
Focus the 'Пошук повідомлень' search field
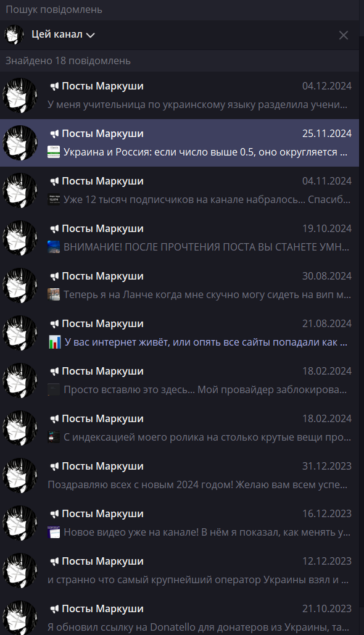tap(180, 10)
